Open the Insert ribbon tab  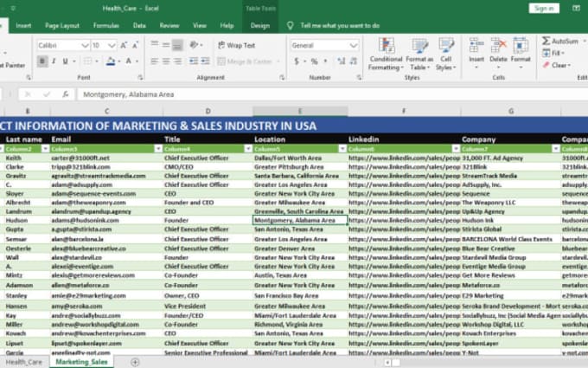tap(23, 25)
